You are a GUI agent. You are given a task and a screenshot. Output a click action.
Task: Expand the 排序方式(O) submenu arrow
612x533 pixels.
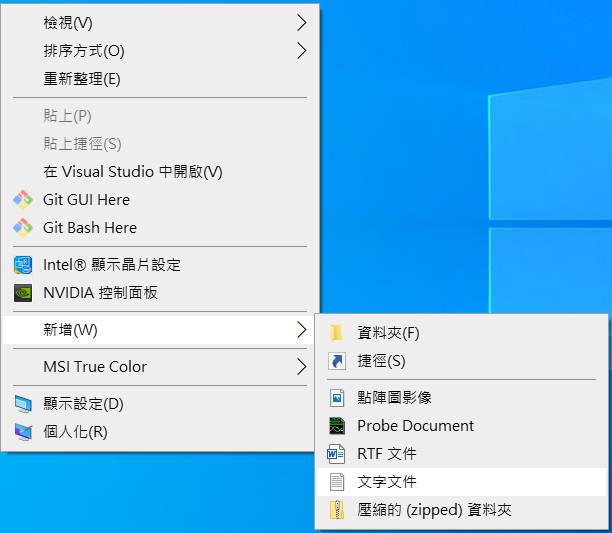[x=301, y=51]
